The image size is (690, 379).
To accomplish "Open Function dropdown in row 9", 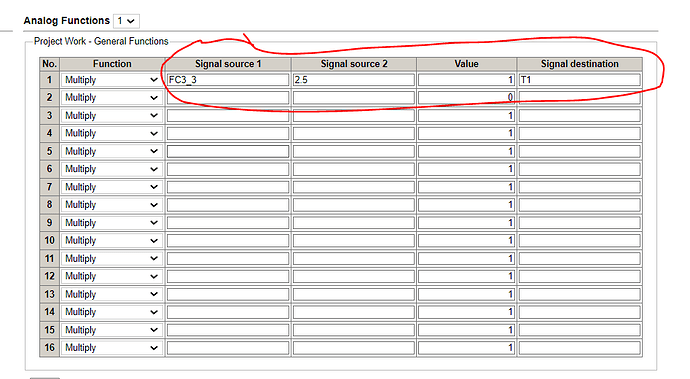I will (112, 223).
